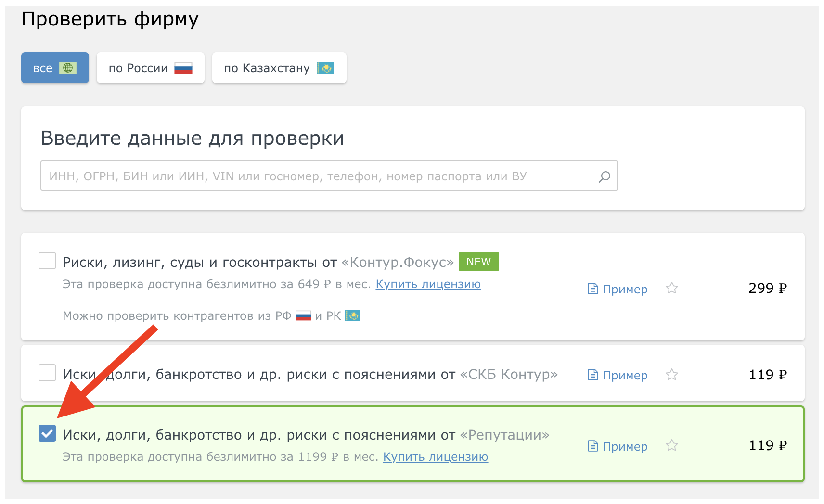The width and height of the screenshot is (824, 504).
Task: Open the Пример link for Репутации
Action: (x=625, y=446)
